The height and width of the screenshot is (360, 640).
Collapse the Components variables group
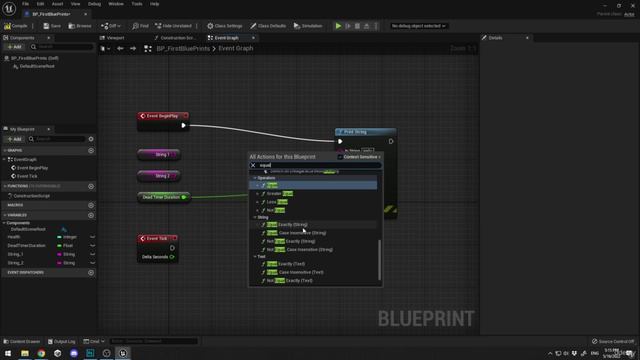pyautogui.click(x=4, y=223)
